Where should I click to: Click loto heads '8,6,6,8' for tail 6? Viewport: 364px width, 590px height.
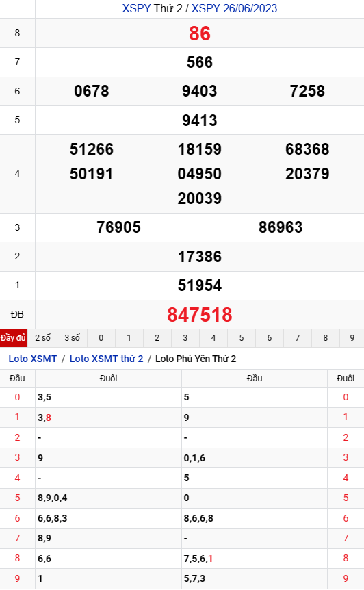click(198, 518)
